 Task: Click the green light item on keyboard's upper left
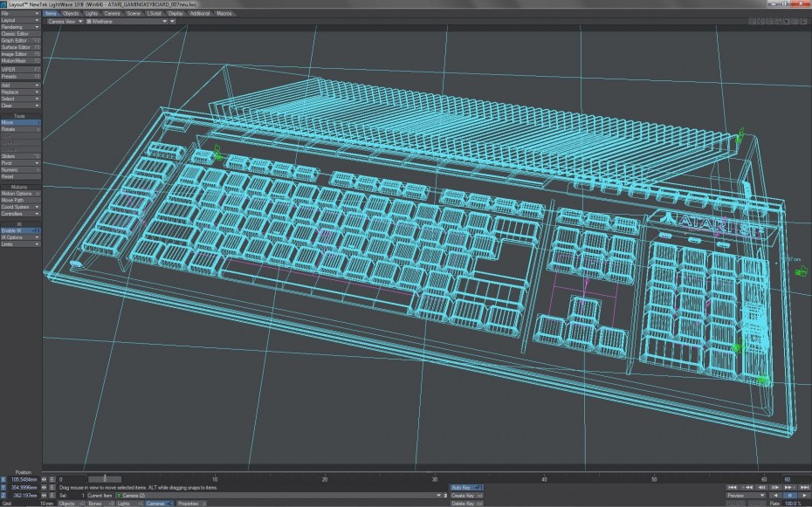coord(217,153)
